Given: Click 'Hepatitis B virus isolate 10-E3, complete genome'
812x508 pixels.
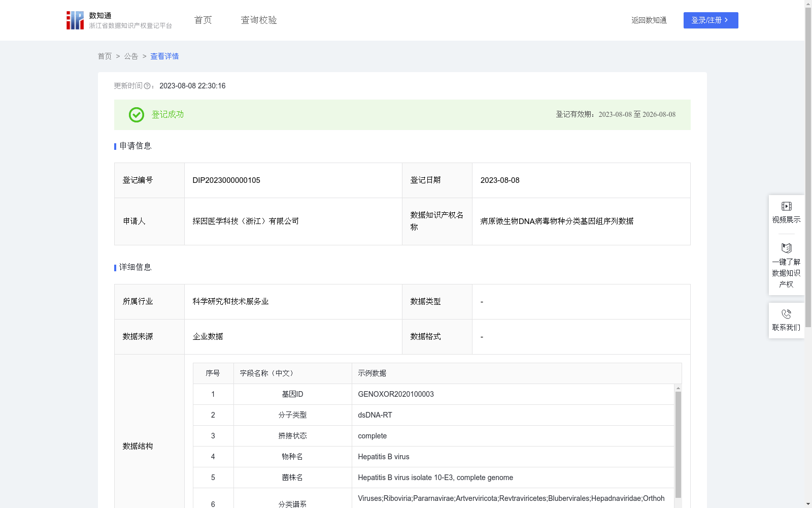Looking at the screenshot, I should point(435,478).
